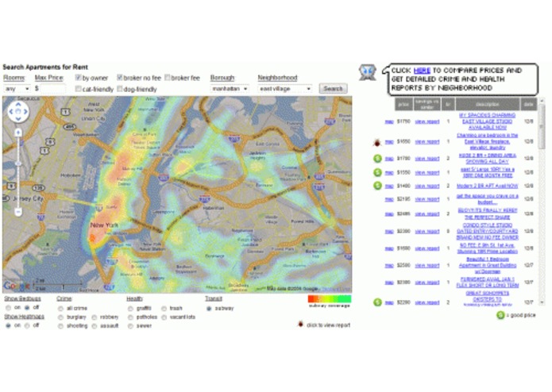Select the 'robbery' crime heatmap option
The width and height of the screenshot is (552, 392).
pyautogui.click(x=95, y=317)
